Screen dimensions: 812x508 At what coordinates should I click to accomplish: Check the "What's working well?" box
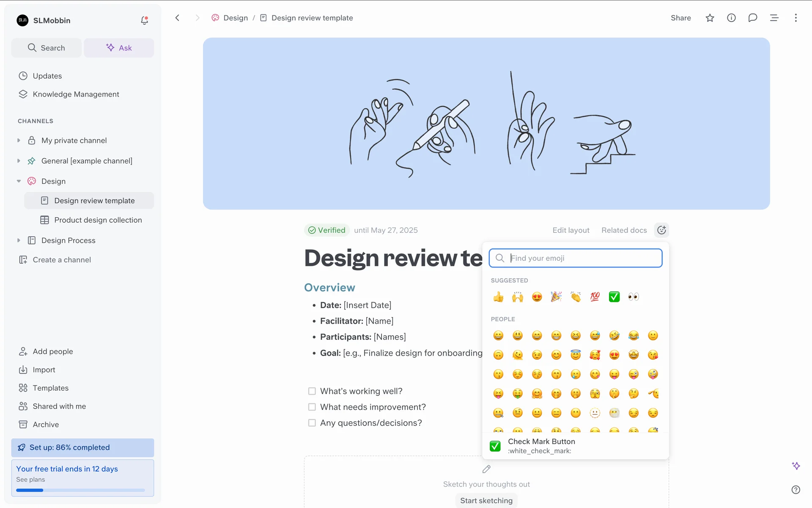tap(312, 391)
